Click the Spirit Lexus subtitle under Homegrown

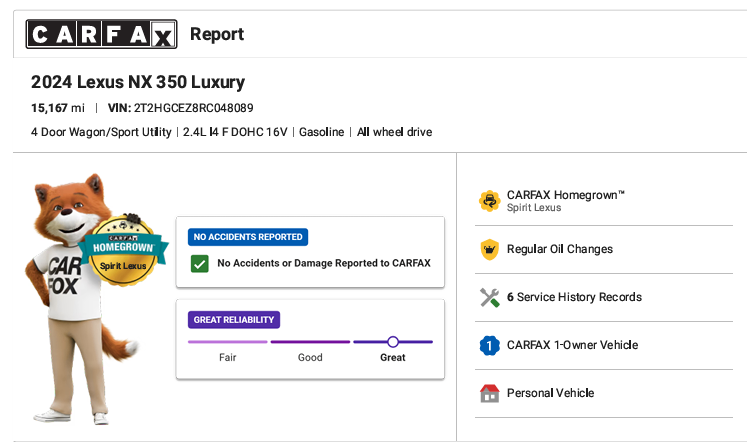pos(534,208)
